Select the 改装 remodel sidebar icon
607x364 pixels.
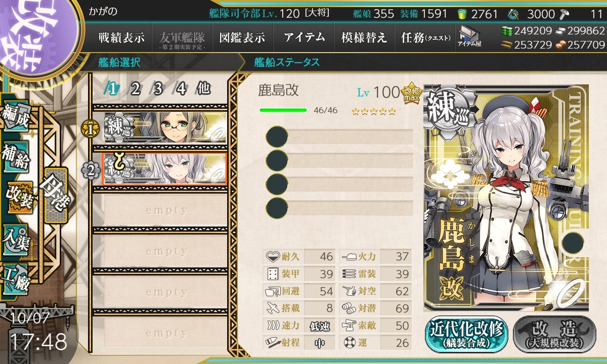[x=19, y=198]
